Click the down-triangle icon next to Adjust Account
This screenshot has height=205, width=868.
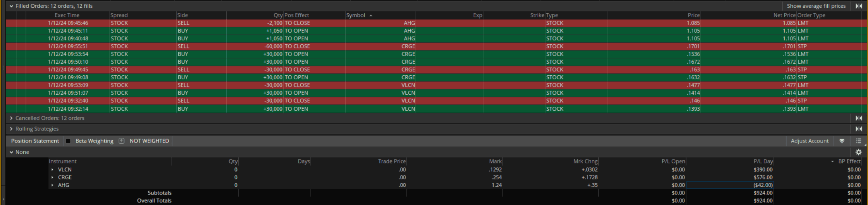click(842, 141)
